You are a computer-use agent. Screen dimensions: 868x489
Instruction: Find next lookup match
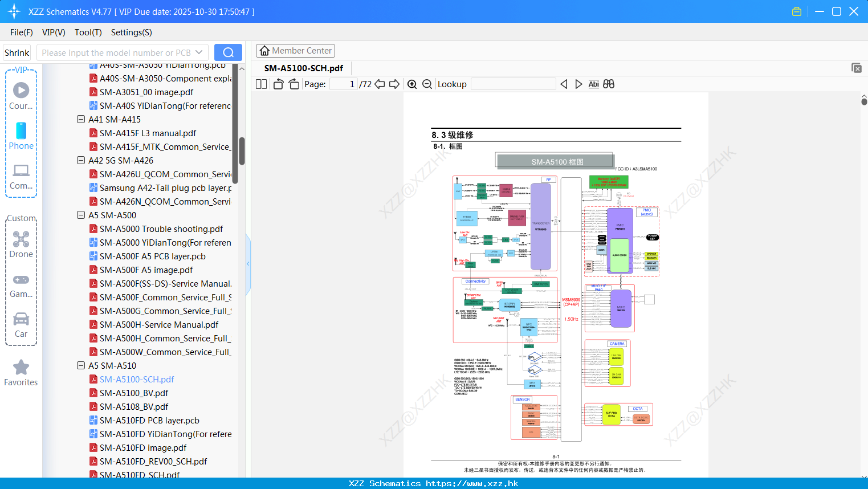click(578, 84)
